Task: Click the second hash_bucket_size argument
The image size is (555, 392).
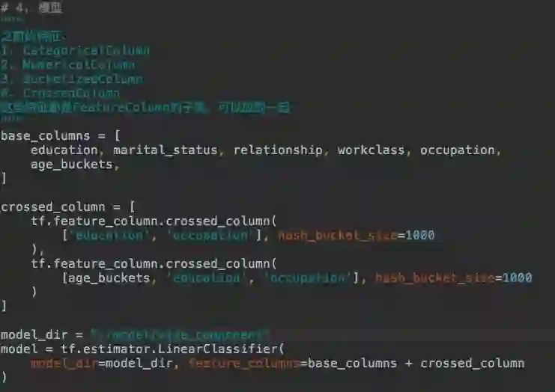Action: (453, 278)
